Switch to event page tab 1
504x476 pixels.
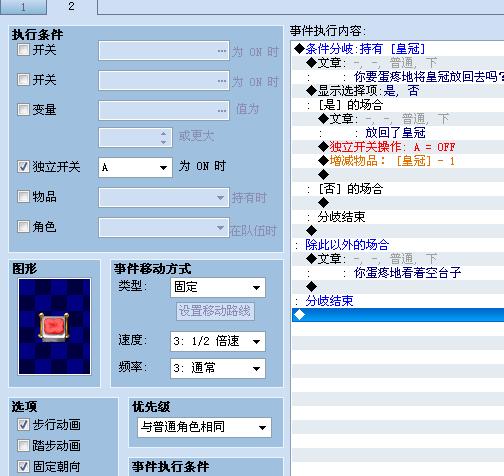(23, 7)
